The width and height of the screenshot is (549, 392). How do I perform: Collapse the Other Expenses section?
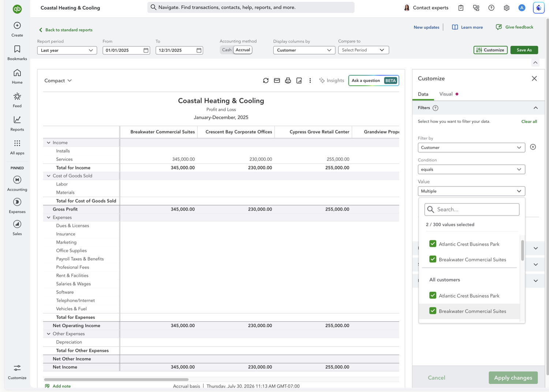point(48,334)
